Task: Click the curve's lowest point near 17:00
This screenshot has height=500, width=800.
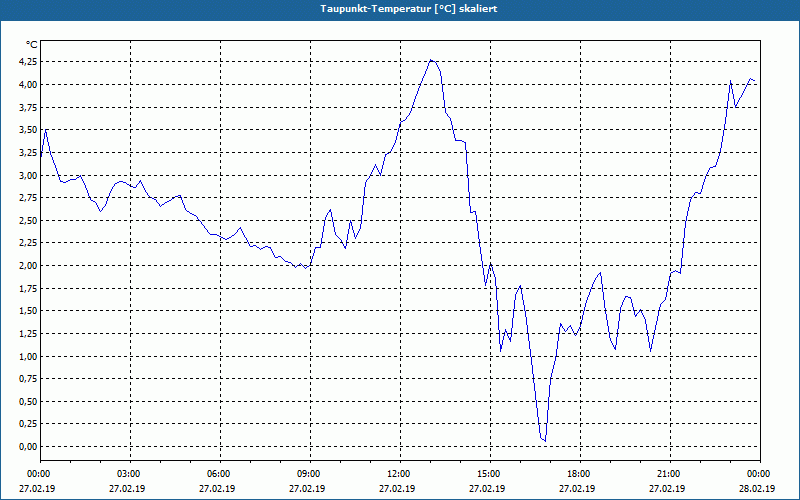Action: click(545, 440)
